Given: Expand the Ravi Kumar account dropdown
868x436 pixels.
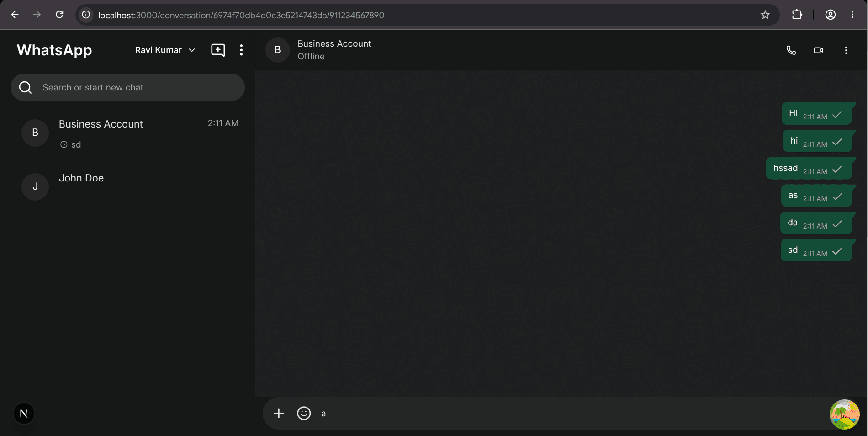Looking at the screenshot, I should coord(165,50).
